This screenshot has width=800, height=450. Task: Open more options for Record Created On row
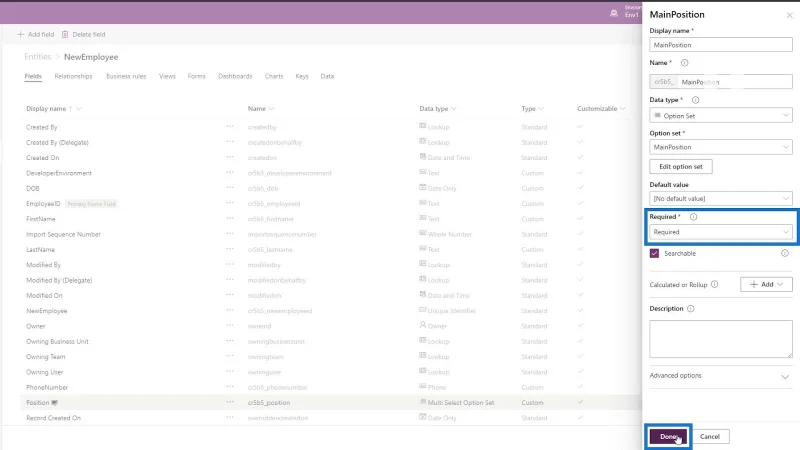point(230,417)
